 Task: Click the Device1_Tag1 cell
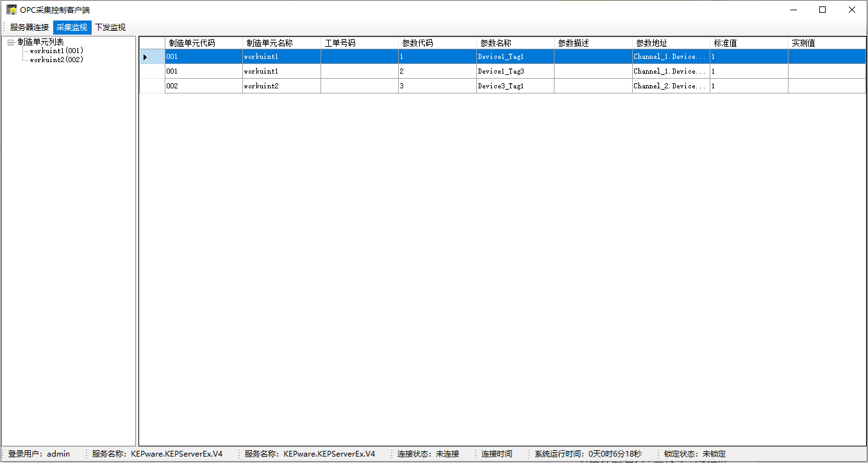(515, 57)
